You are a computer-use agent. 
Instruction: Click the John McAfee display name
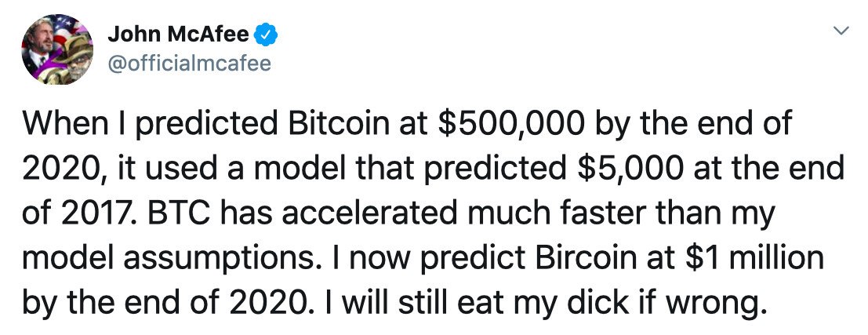178,34
